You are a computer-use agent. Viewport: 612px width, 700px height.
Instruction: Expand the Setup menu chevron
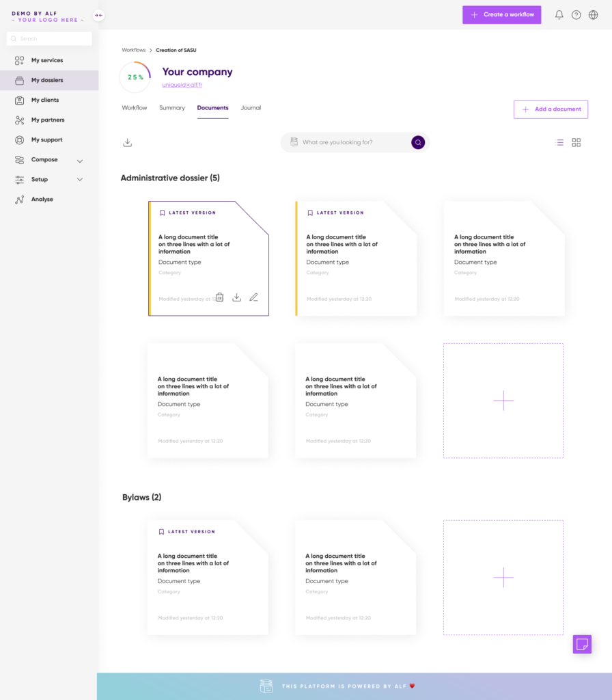(80, 180)
